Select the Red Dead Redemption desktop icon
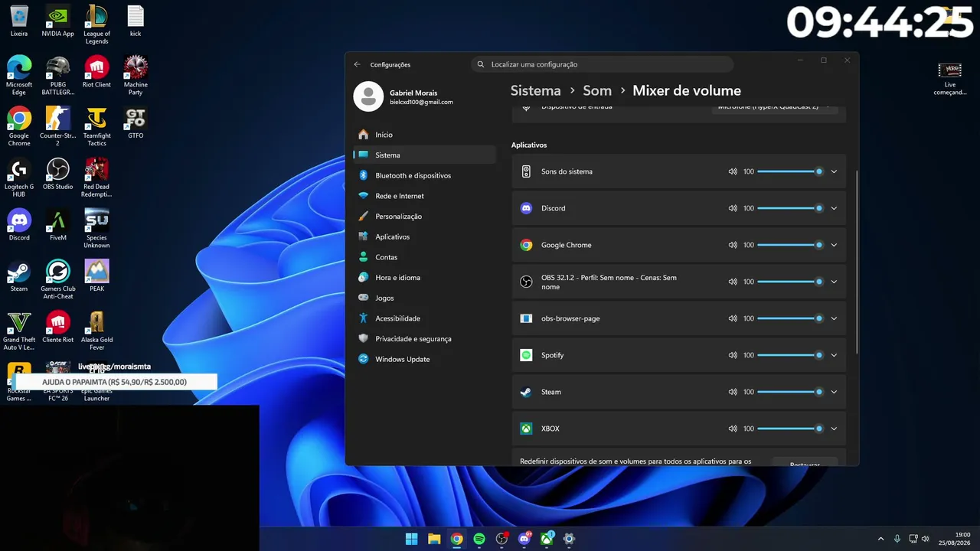The width and height of the screenshot is (980, 551). coord(96,178)
